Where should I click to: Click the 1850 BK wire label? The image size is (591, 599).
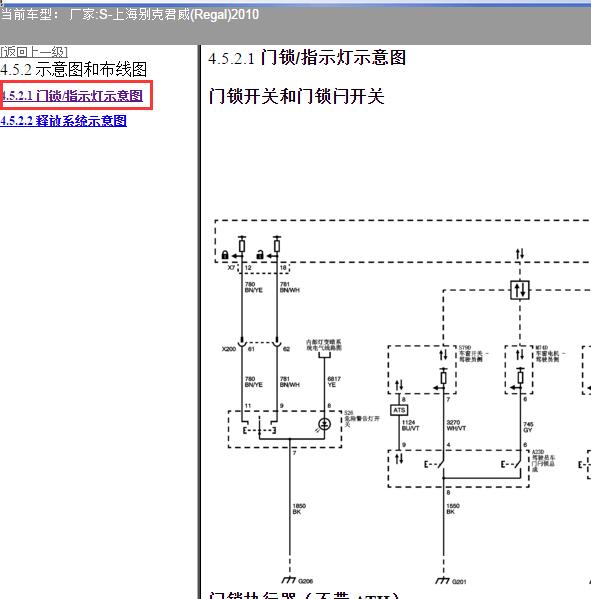click(x=299, y=509)
